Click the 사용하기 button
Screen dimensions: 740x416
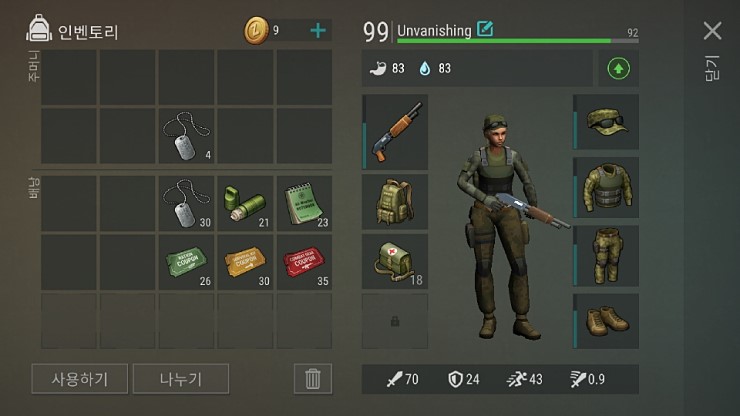click(x=79, y=379)
